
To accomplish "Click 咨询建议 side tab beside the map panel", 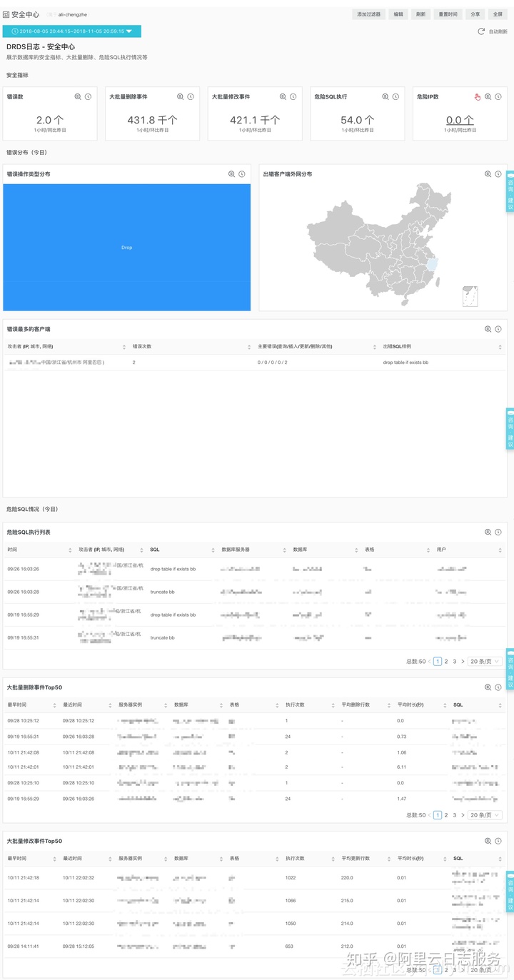I will (510, 191).
